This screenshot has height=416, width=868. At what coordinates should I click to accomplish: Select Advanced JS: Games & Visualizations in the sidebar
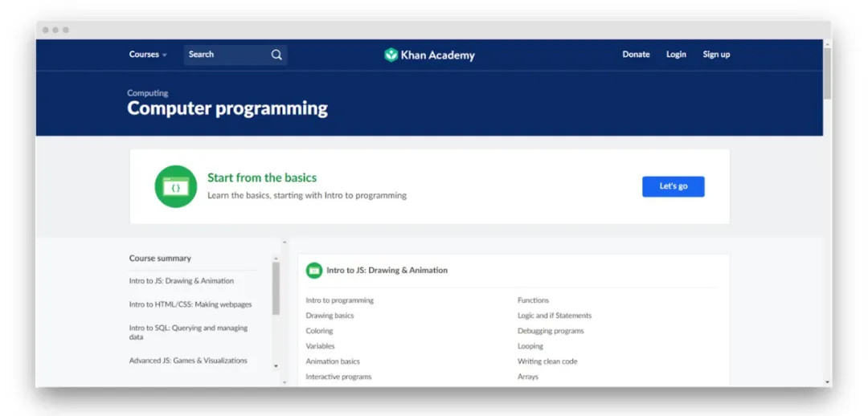coord(188,361)
